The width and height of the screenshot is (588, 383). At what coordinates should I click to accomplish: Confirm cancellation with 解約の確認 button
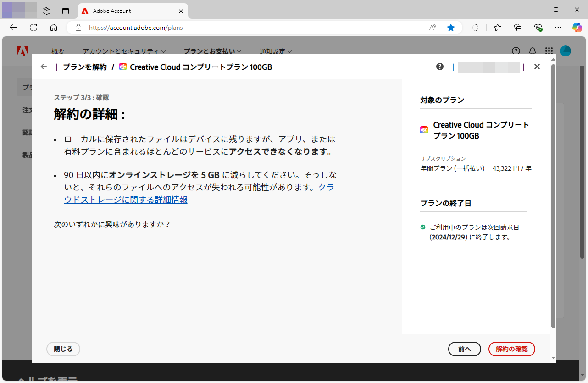(512, 349)
